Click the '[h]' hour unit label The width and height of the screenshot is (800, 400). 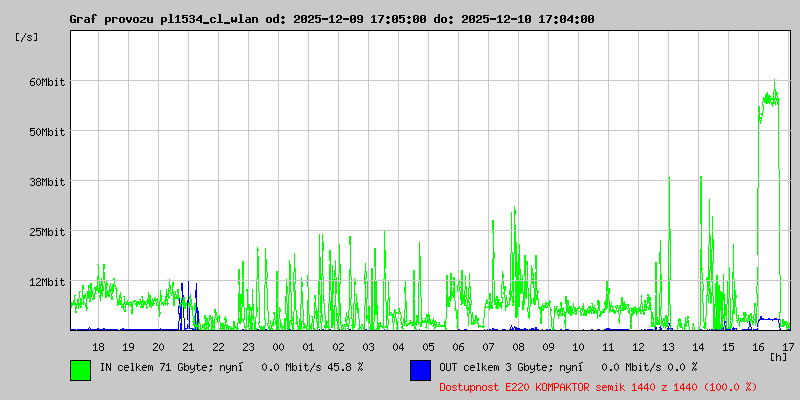778,356
